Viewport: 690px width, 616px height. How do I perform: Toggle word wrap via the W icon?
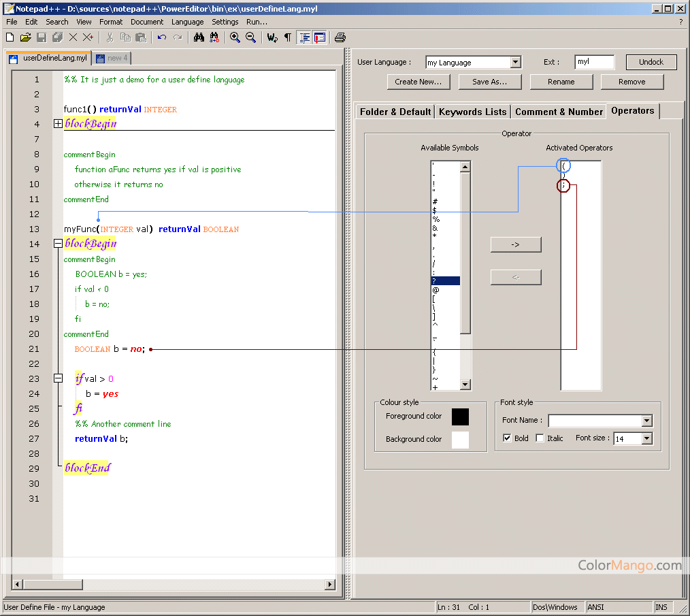point(271,37)
